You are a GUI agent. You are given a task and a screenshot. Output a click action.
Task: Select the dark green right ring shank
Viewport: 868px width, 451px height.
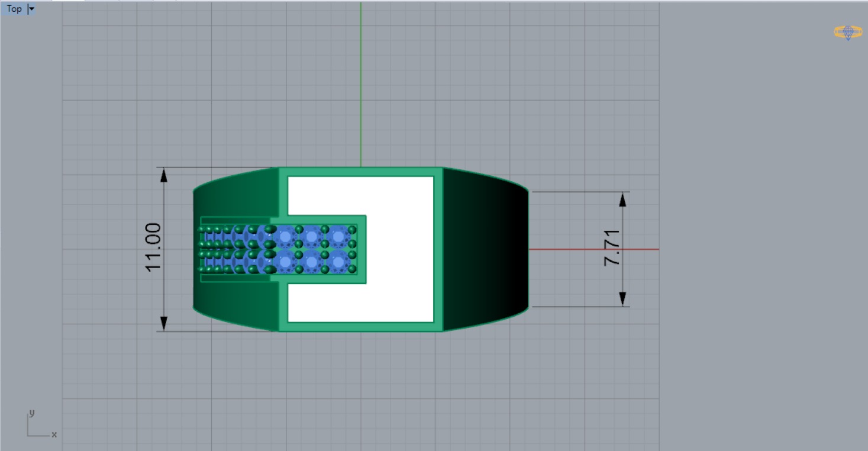[x=485, y=249]
